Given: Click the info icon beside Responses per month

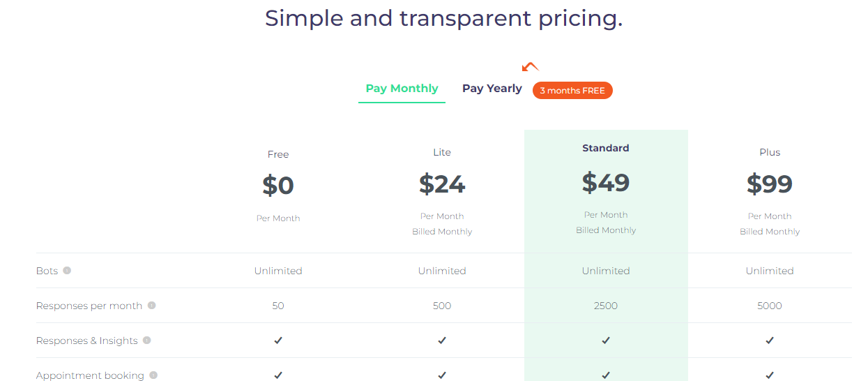Looking at the screenshot, I should point(151,306).
